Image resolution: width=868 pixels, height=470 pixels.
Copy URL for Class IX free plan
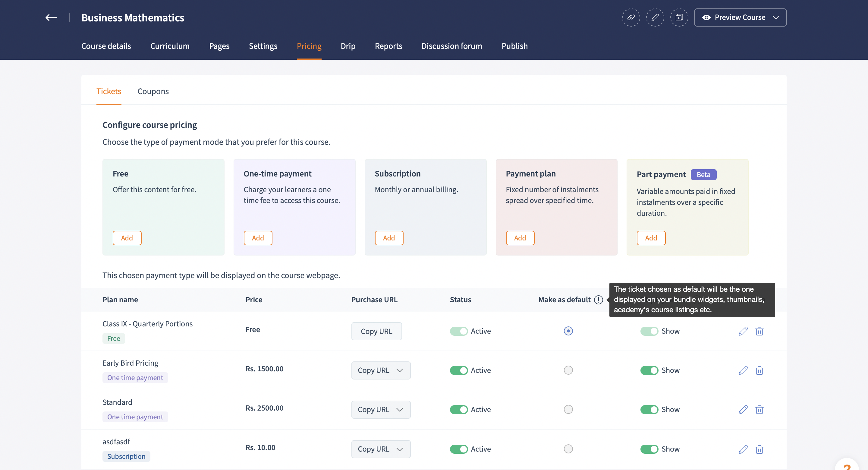[376, 331]
